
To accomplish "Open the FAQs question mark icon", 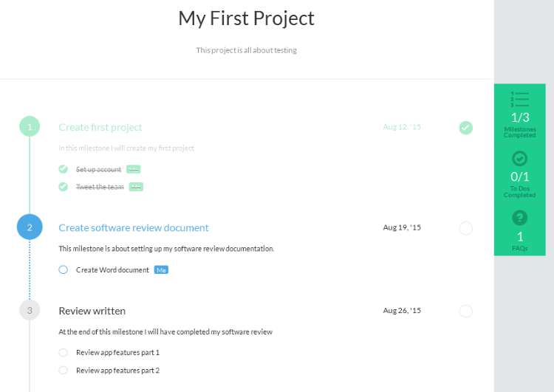I will click(x=520, y=218).
